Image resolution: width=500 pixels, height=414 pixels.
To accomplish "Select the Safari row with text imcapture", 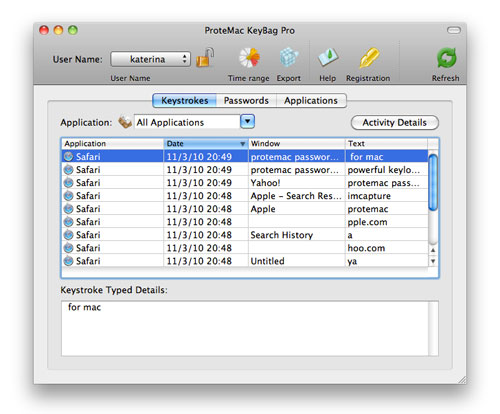I will tap(245, 196).
